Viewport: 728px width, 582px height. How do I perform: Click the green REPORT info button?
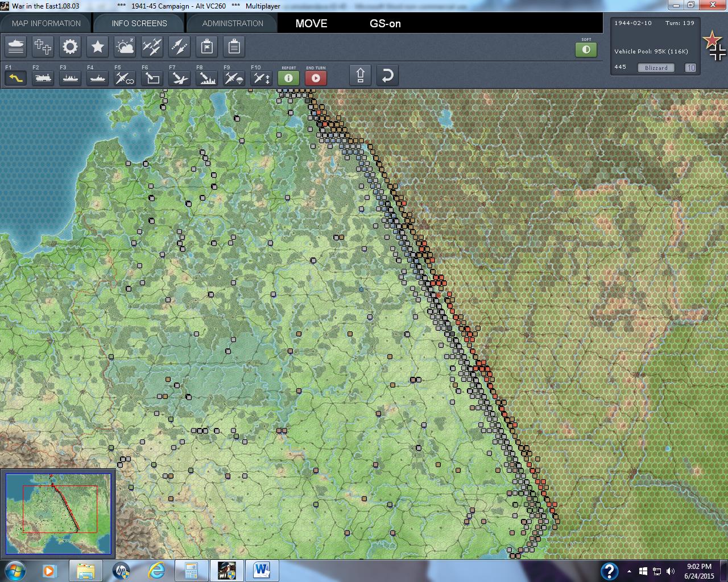289,77
